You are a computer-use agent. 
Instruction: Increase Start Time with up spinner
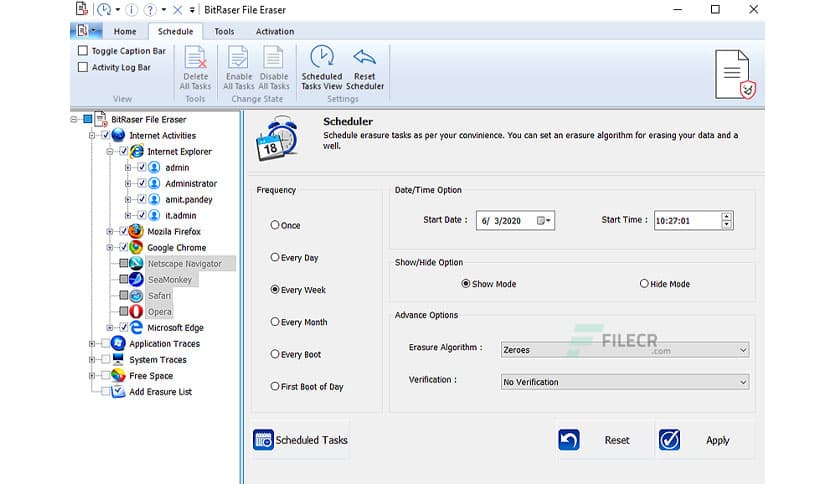tap(727, 216)
